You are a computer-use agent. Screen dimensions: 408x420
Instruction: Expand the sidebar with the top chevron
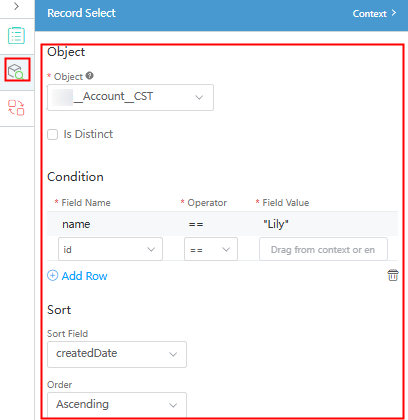point(16,6)
